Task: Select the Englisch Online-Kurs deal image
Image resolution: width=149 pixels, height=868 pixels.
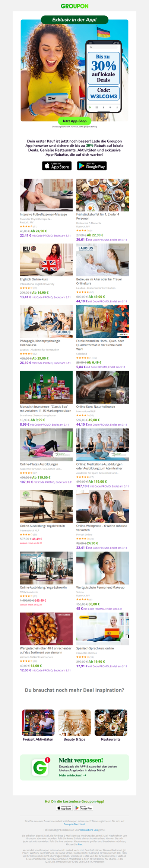Action: (46, 260)
